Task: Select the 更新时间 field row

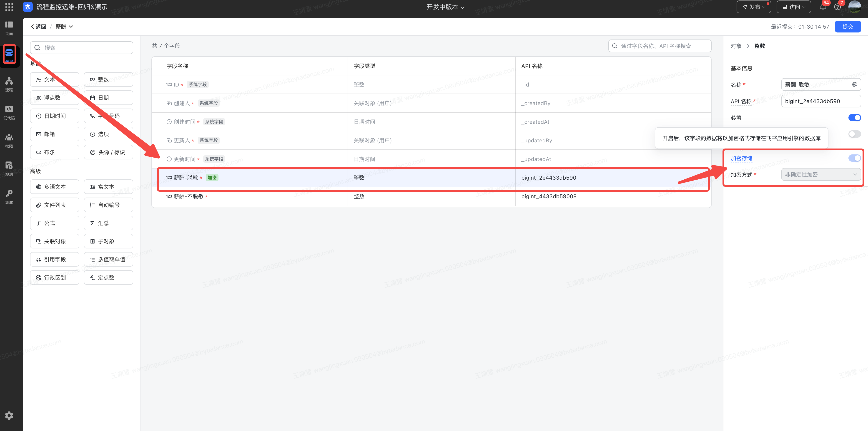Action: [431, 159]
